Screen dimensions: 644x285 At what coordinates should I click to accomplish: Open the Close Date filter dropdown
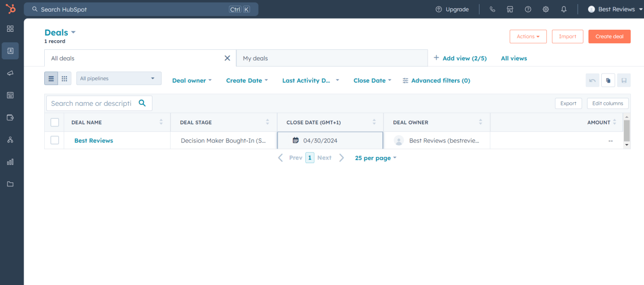coord(372,81)
